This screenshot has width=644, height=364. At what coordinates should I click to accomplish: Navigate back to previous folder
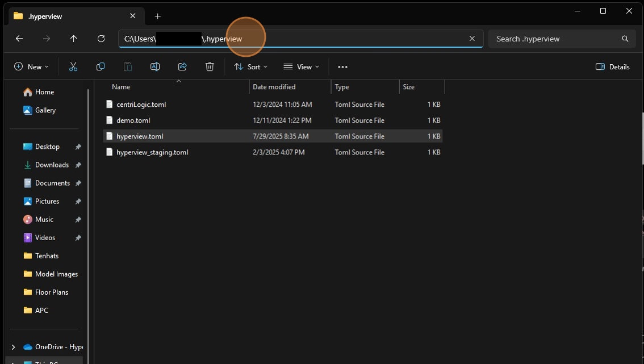tap(19, 39)
